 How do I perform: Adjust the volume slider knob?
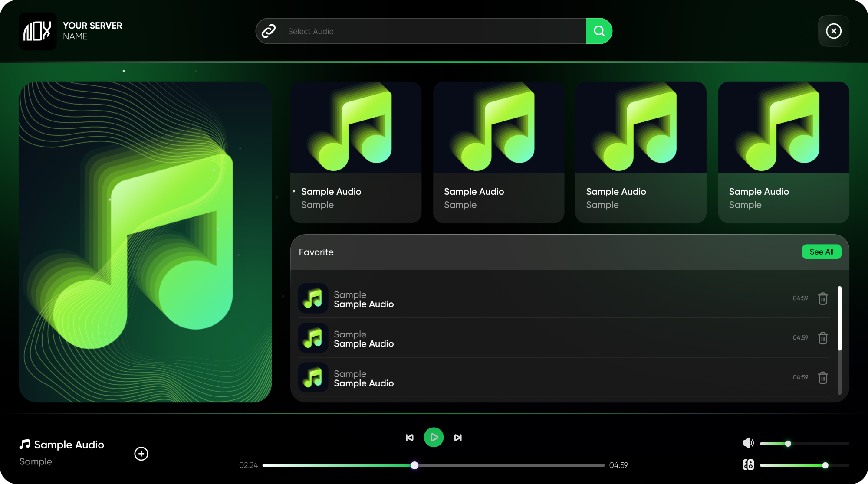pyautogui.click(x=788, y=444)
